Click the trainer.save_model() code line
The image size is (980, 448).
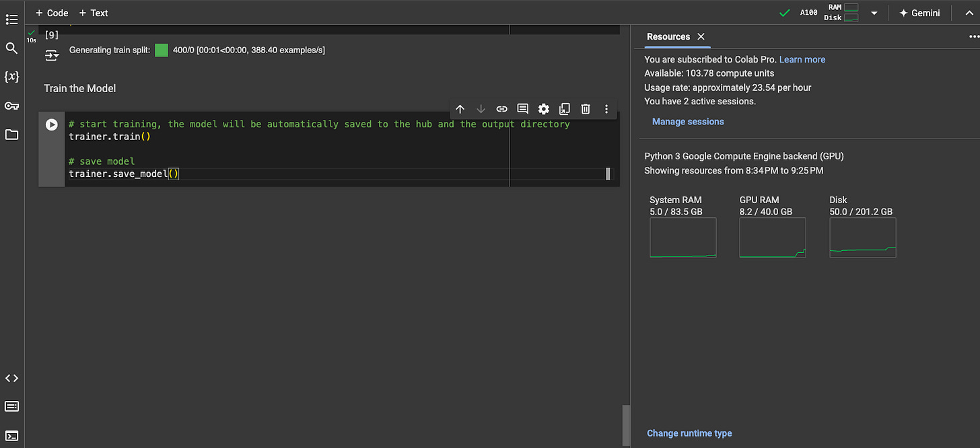(x=124, y=174)
